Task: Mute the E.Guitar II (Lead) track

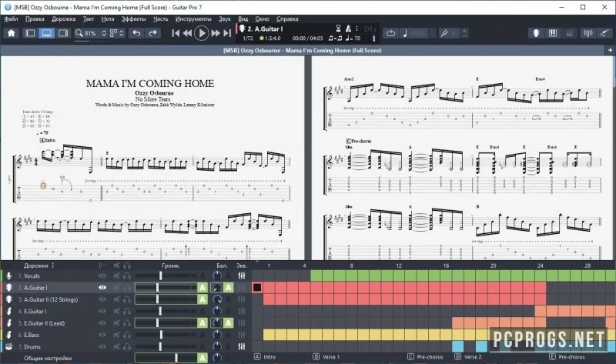Action: click(x=116, y=323)
